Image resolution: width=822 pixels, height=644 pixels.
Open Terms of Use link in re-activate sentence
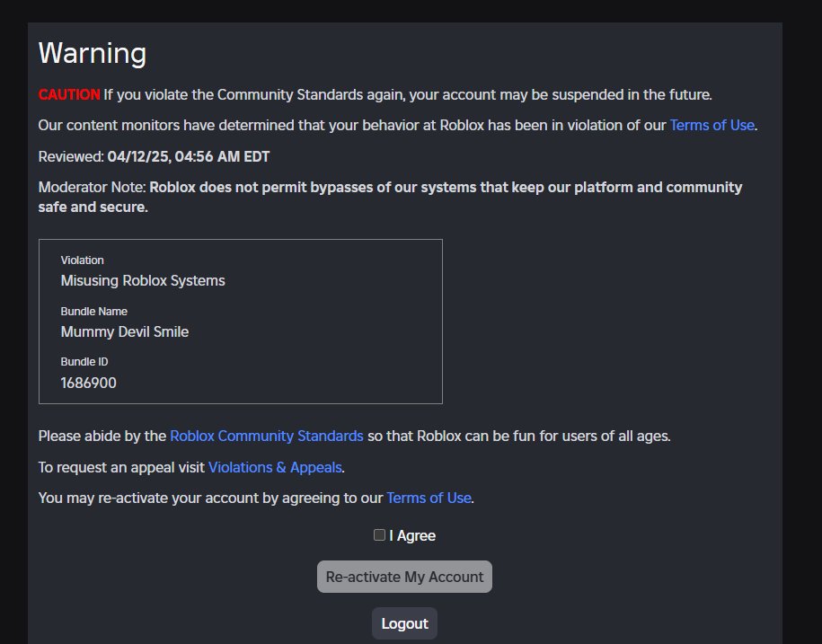429,497
